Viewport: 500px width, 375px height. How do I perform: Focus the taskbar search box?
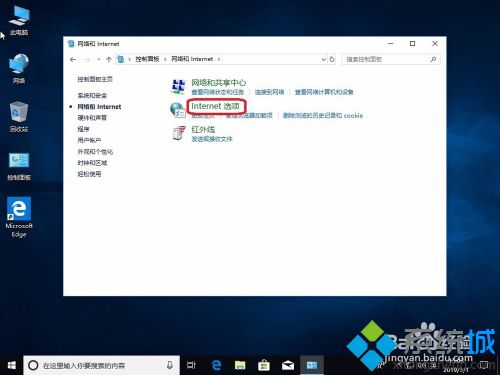(x=102, y=365)
